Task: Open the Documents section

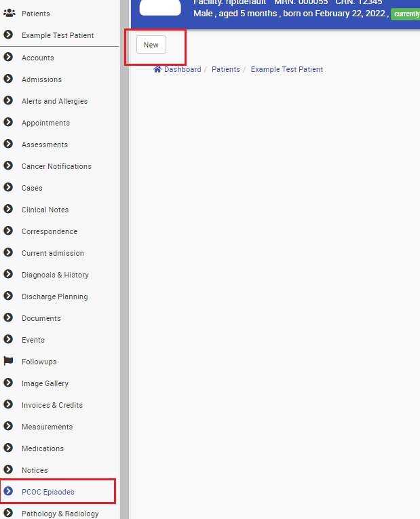Action: (41, 318)
